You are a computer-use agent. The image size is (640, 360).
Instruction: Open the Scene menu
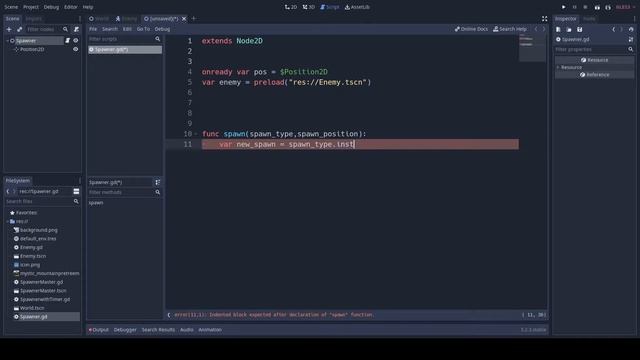pyautogui.click(x=11, y=7)
